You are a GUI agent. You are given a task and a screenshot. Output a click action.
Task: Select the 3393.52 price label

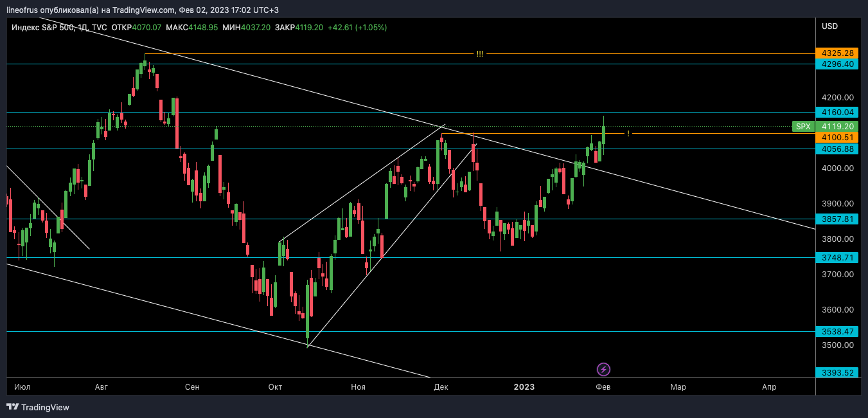(836, 372)
